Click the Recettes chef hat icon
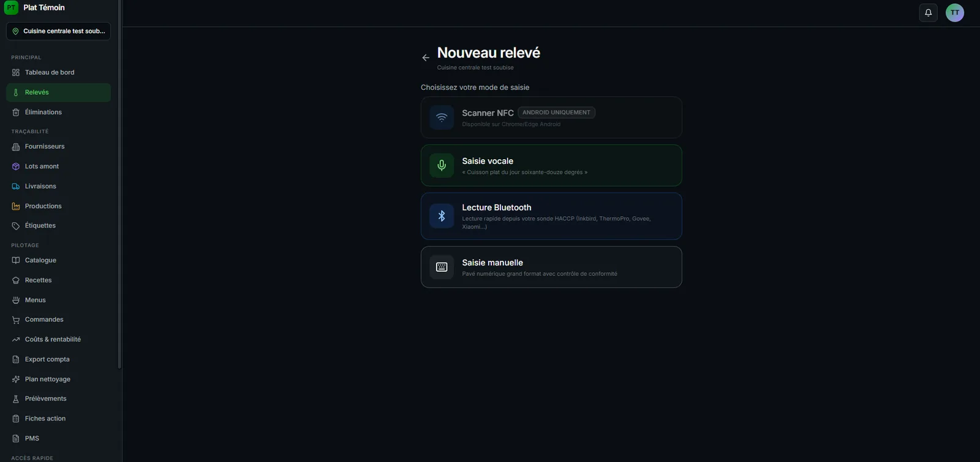The image size is (980, 462). [16, 280]
